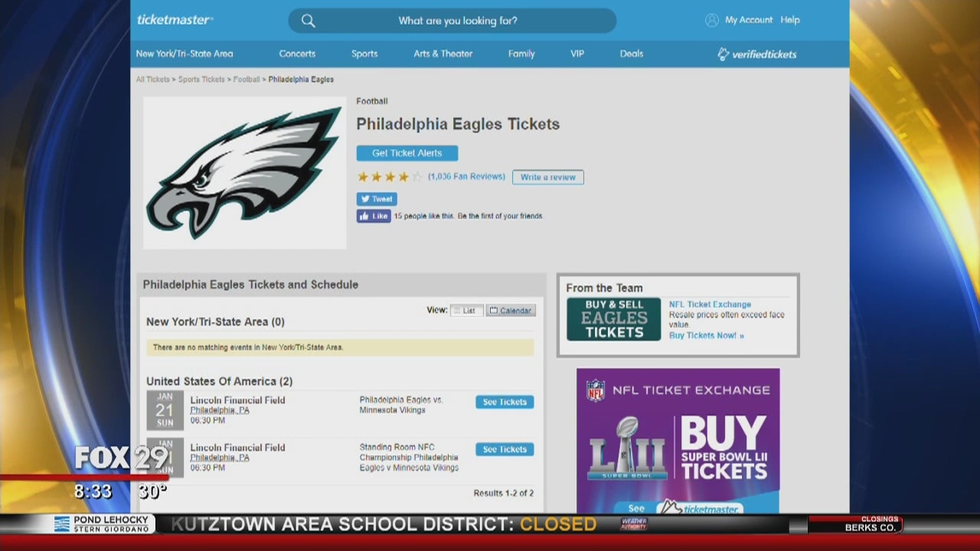This screenshot has height=551, width=980.
Task: Share page with Tweet button
Action: point(376,199)
